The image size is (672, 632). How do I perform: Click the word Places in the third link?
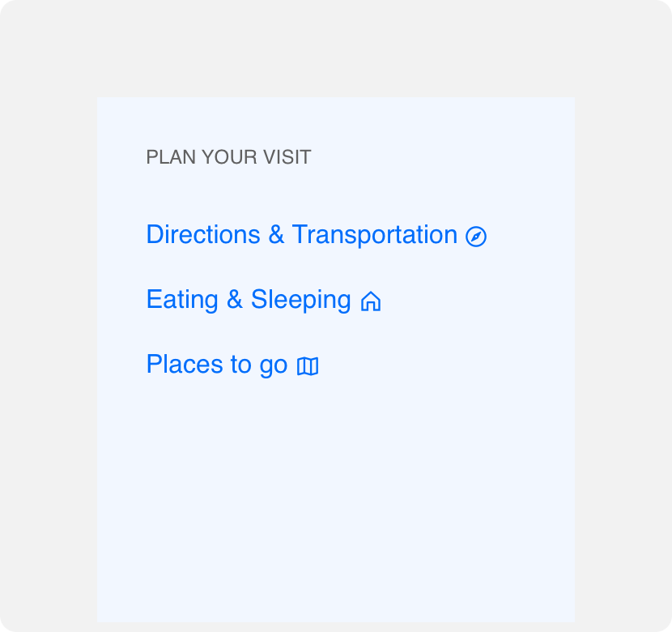185,365
